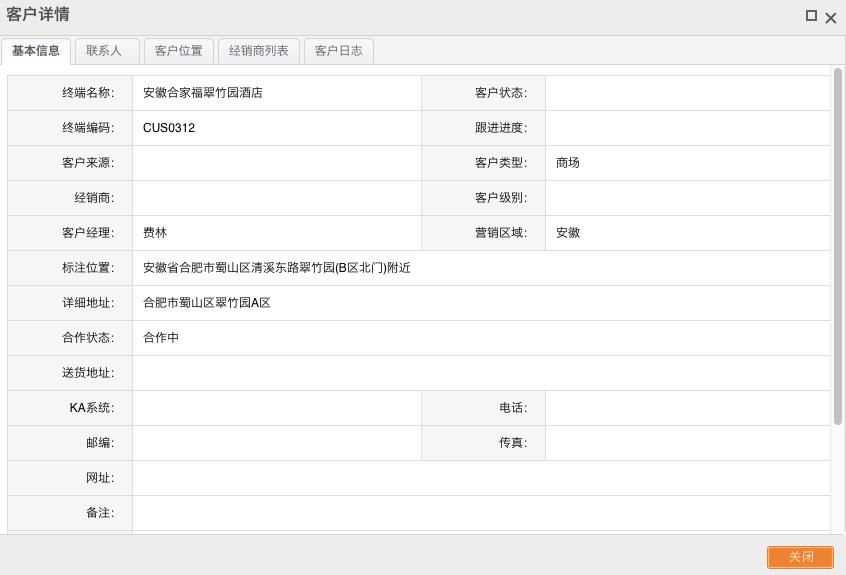This screenshot has width=846, height=575.
Task: Select the 终端名称 value 安徽合家福翠竹园酒店
Action: (203, 93)
